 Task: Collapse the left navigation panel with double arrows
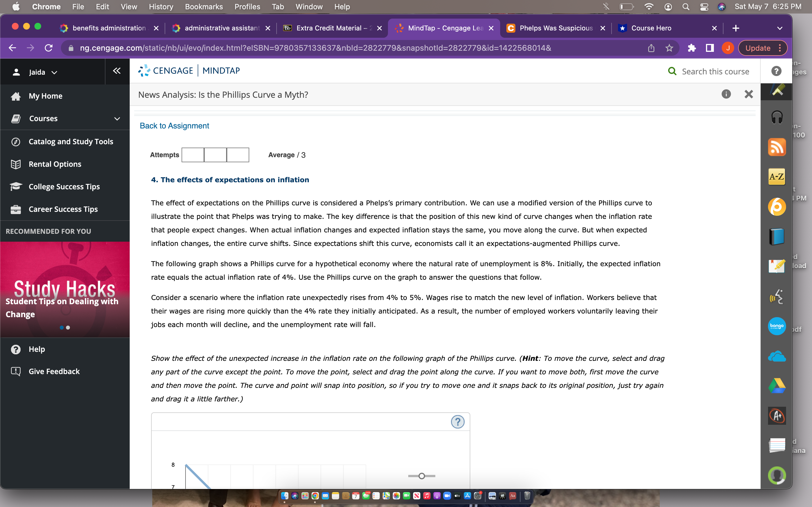116,71
